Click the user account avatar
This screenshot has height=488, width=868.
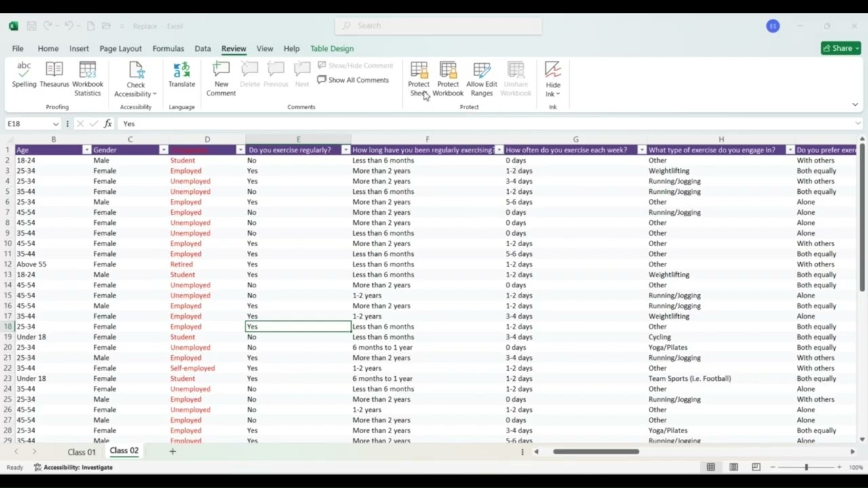point(773,26)
